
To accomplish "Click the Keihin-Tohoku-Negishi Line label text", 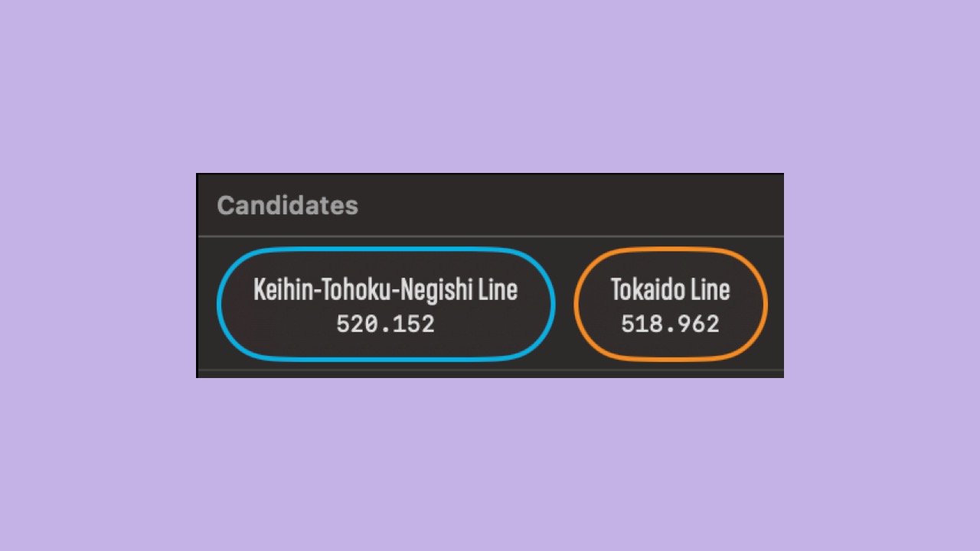I will pos(386,290).
